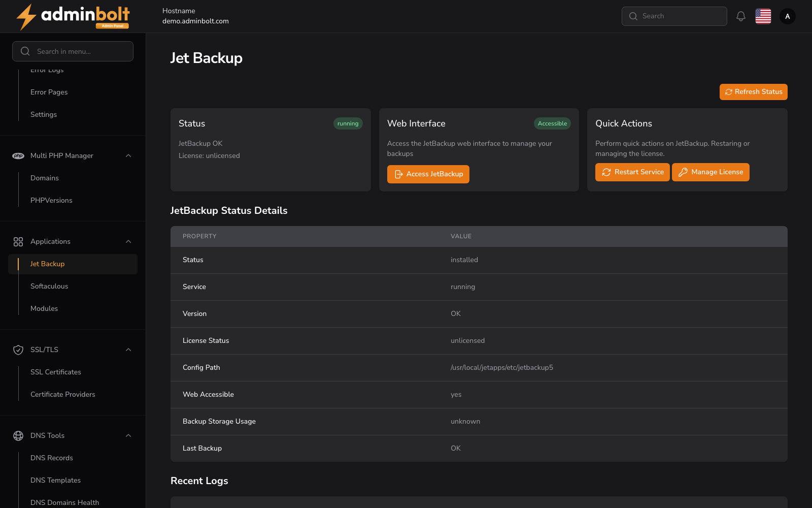Click 'JetBackup OK' text in Status card
Viewport: 812px width, 508px height.
tap(200, 144)
